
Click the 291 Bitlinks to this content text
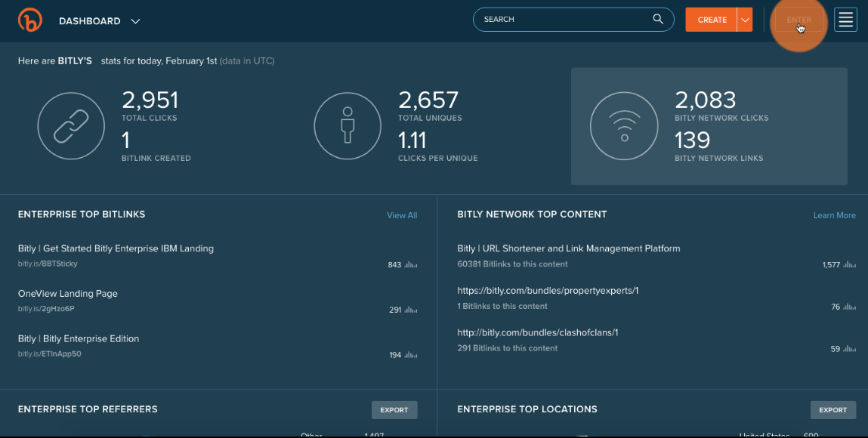tap(507, 348)
